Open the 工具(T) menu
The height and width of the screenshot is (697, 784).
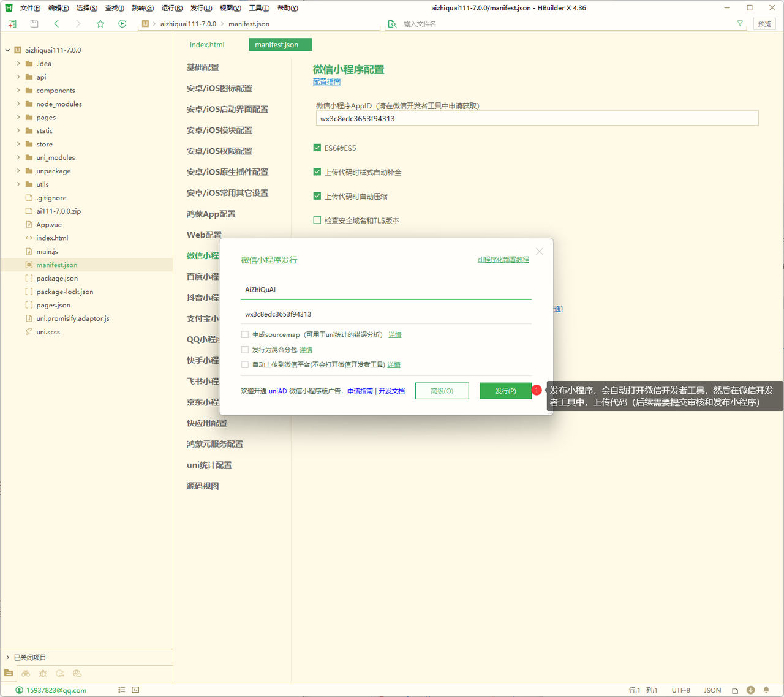[x=259, y=8]
